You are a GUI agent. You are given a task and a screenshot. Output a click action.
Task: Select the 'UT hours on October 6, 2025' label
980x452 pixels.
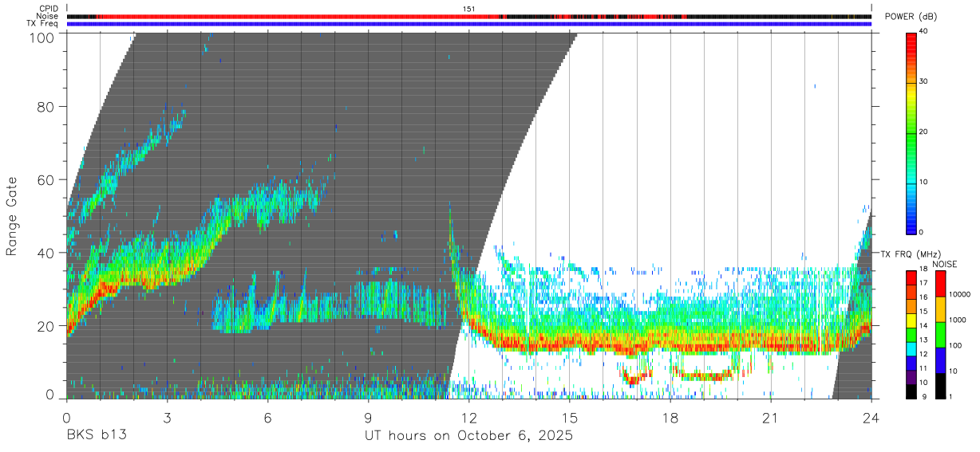tap(468, 436)
